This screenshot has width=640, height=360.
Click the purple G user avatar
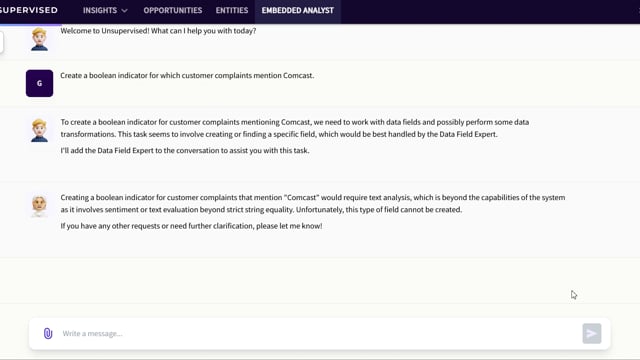39,83
